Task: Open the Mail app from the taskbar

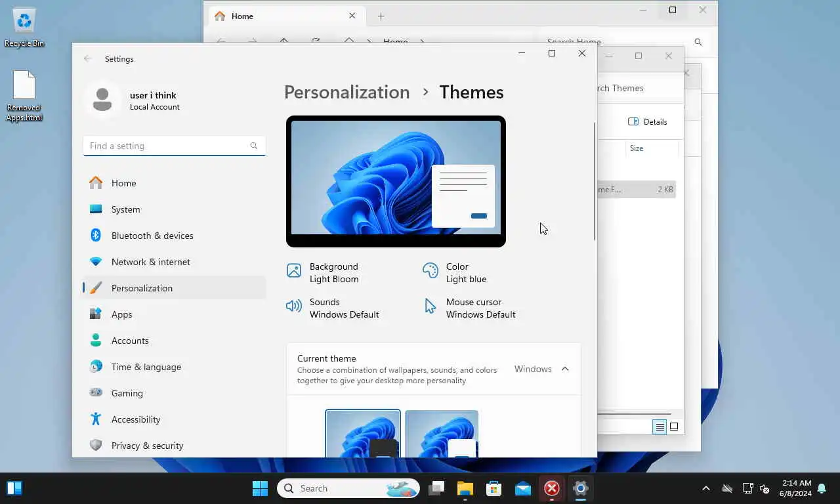Action: [523, 488]
